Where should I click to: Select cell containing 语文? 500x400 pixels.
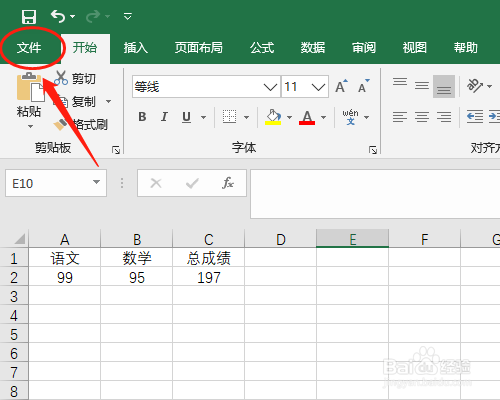coord(65,258)
